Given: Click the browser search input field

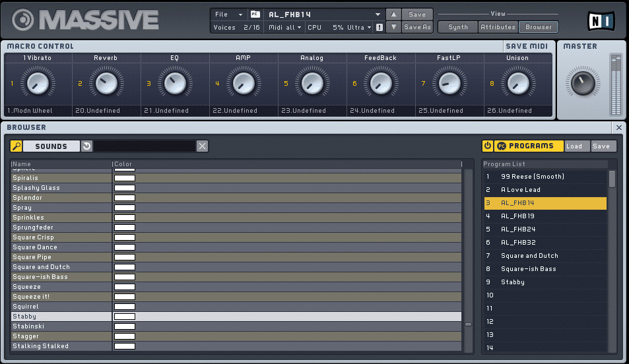Looking at the screenshot, I should (145, 146).
